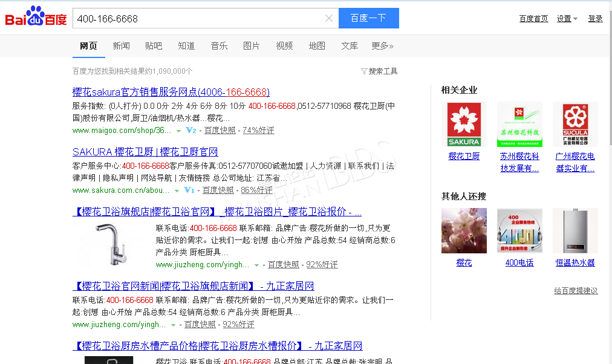Screen dimensions: 612x364
Task: Open 百度快照 for the sakura.com.cn result
Action: click(218, 190)
